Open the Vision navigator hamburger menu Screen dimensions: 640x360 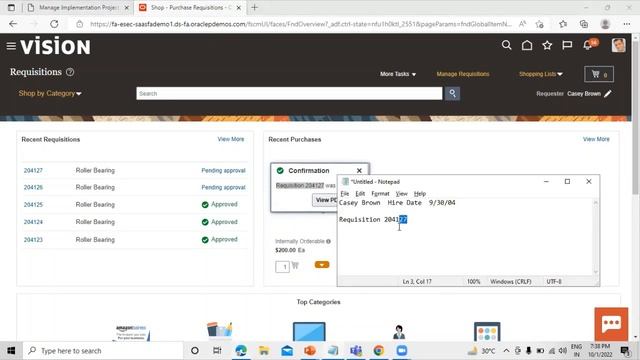11,46
